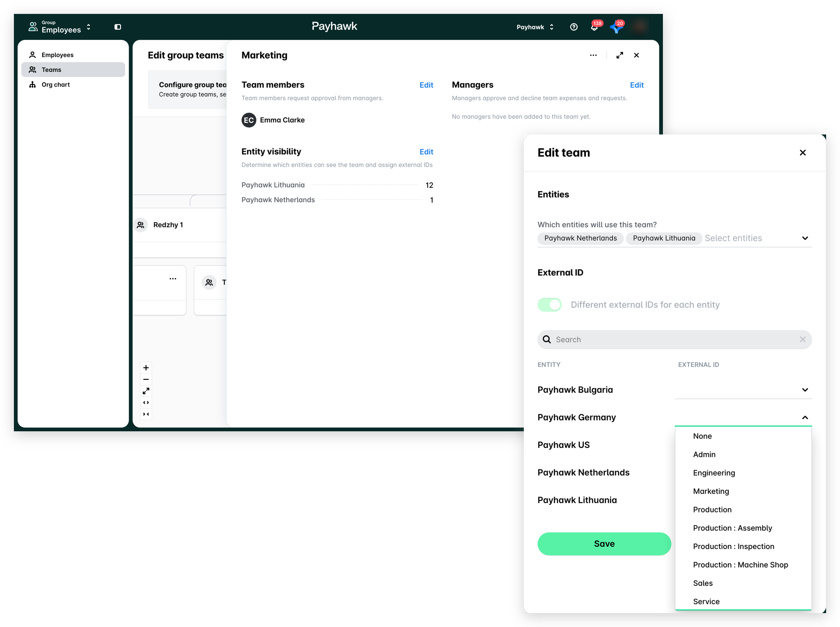Select Teams in the sidebar
This screenshot has height=627, width=840.
tap(73, 70)
